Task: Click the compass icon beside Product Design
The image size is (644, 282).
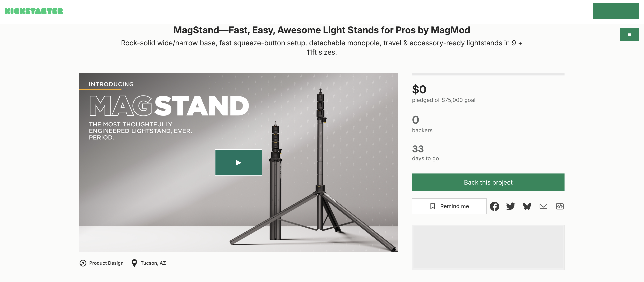Action: click(83, 263)
